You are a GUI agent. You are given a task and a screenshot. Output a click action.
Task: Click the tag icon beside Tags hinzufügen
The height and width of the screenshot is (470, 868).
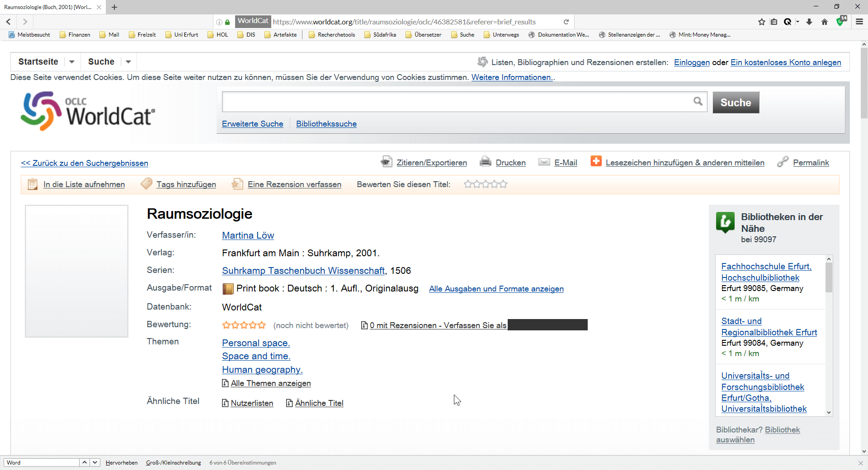[x=146, y=183]
